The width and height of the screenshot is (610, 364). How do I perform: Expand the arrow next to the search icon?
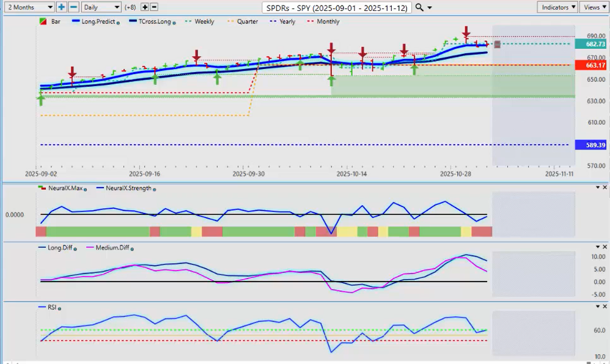pos(430,7)
